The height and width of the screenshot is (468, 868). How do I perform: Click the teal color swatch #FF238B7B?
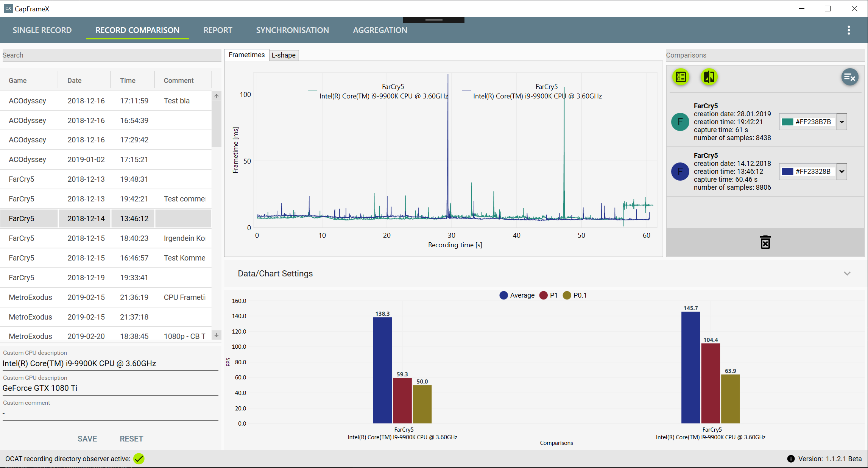[x=787, y=122]
